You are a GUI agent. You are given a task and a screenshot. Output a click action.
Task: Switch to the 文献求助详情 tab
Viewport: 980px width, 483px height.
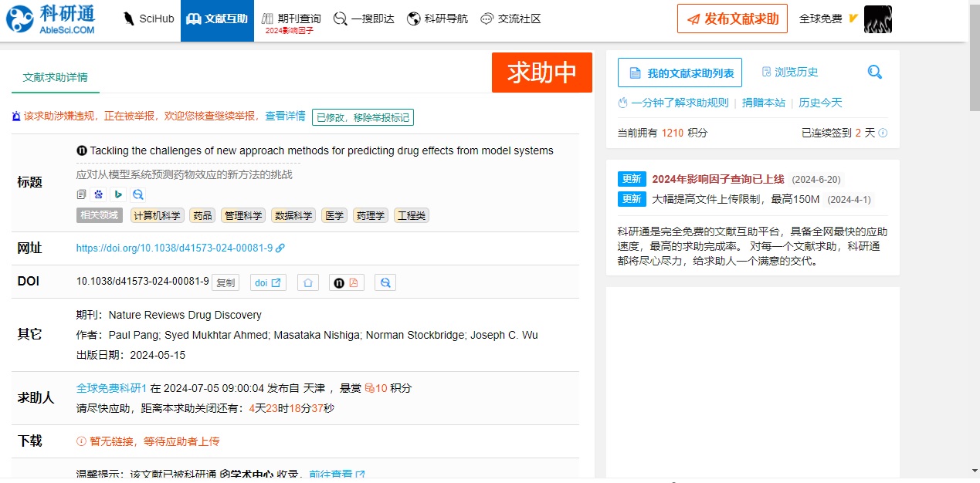55,77
